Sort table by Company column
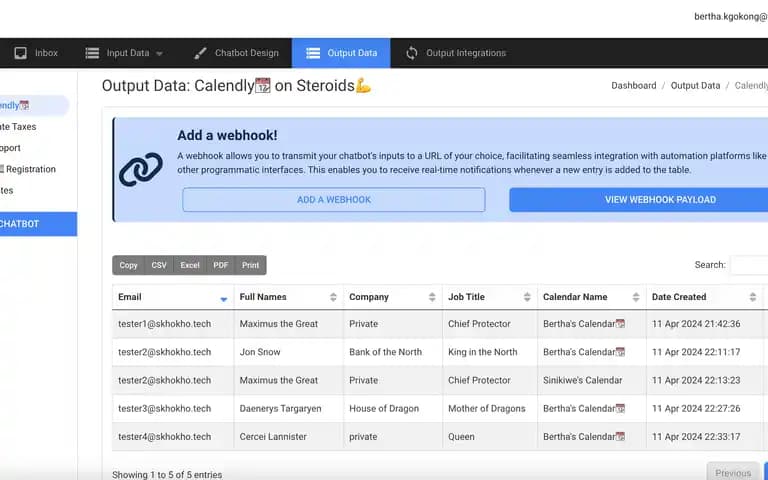 click(x=393, y=297)
